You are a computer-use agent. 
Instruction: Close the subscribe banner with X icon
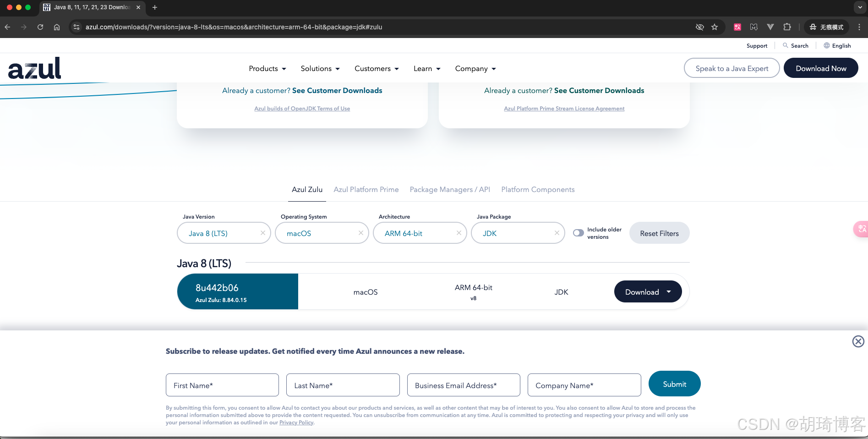click(x=858, y=341)
